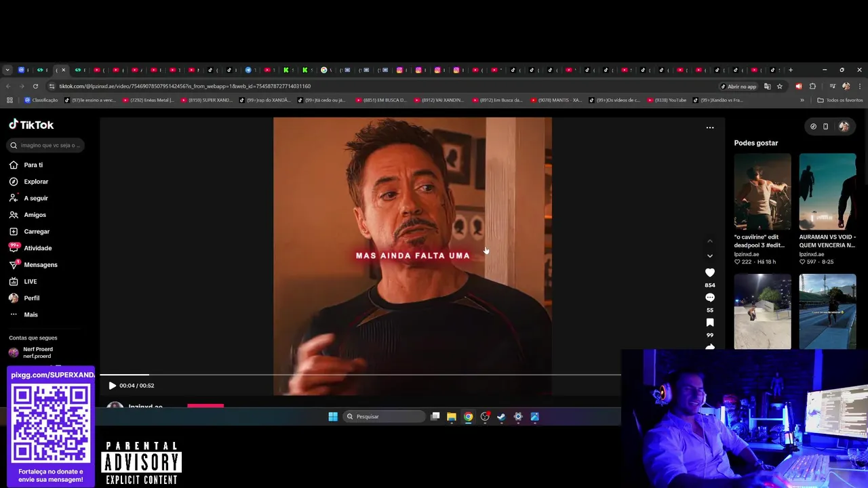The height and width of the screenshot is (488, 868).
Task: Switch to the Google tab
Action: (324, 70)
